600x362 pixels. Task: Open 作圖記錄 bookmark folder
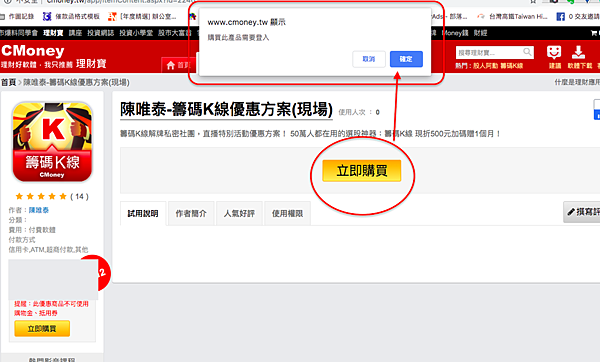(x=18, y=16)
